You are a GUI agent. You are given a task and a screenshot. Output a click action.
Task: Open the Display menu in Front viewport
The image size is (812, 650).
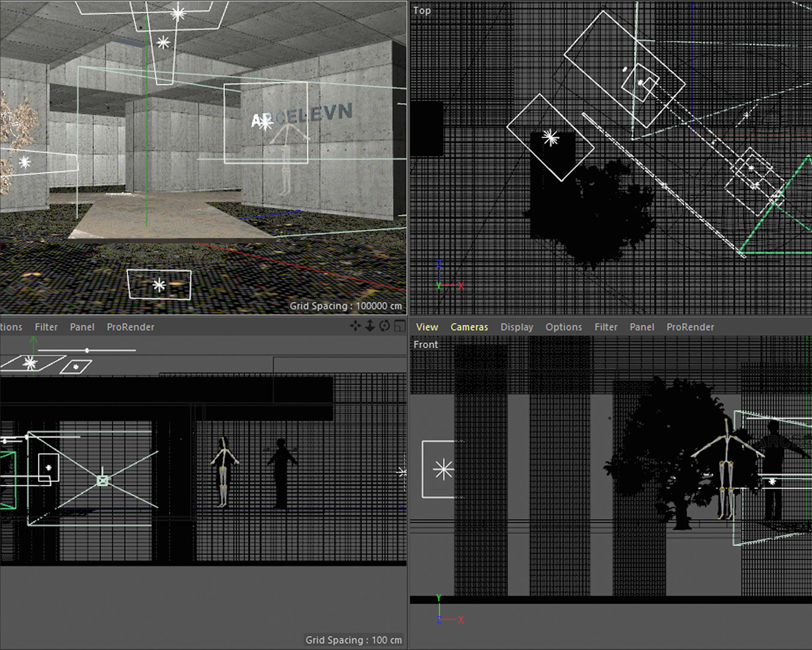[517, 327]
